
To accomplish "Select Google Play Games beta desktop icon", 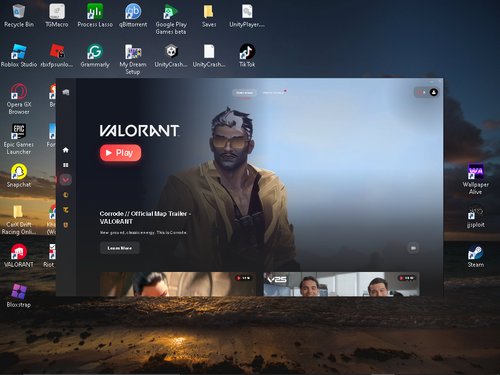I will click(x=171, y=19).
